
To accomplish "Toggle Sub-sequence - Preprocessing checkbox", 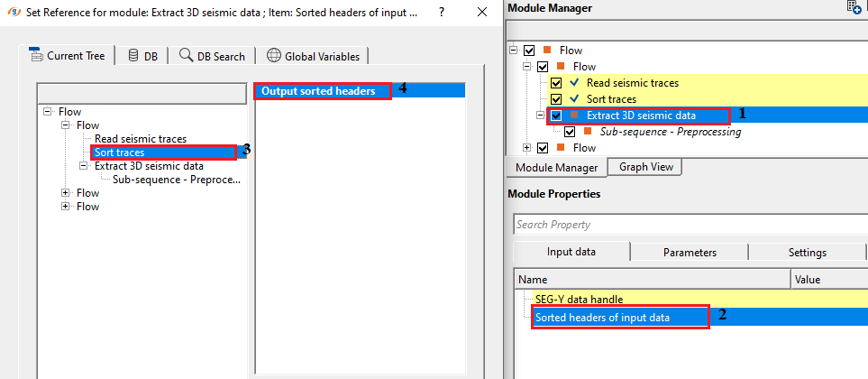I will coord(570,132).
